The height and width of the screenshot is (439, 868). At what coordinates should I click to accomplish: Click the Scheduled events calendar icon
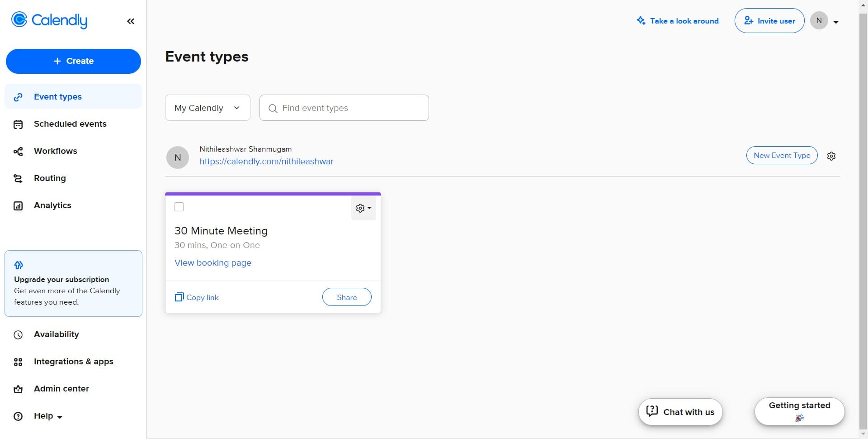(18, 124)
